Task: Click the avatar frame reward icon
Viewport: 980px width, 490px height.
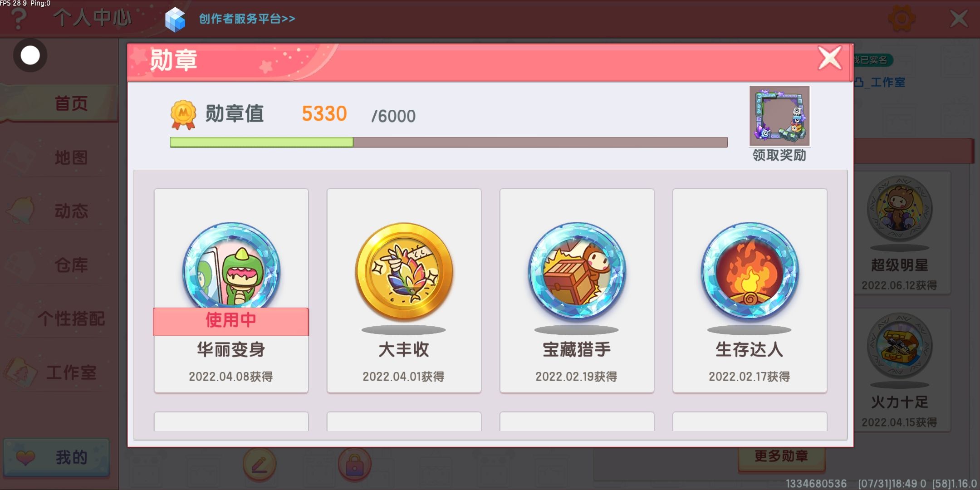Action: pyautogui.click(x=779, y=116)
